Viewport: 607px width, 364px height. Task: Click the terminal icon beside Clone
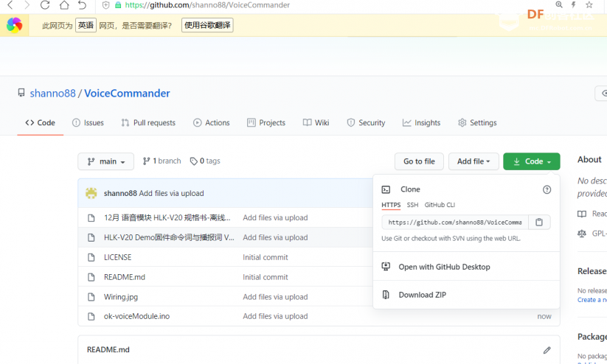[386, 189]
